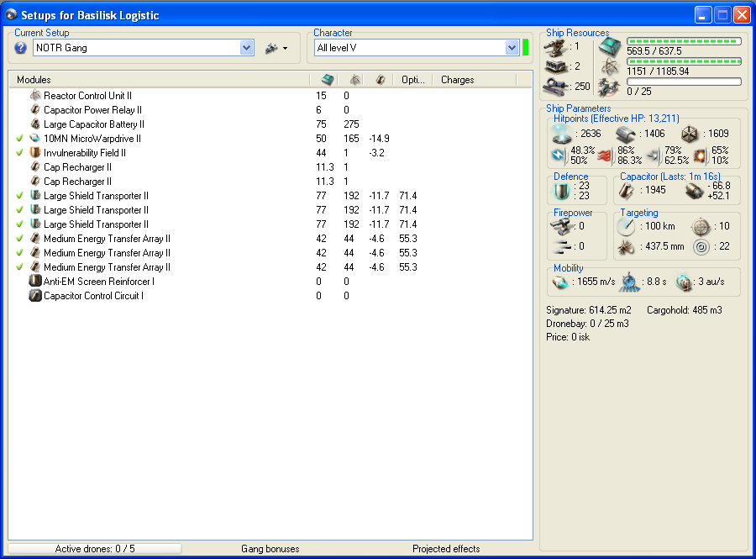
Task: Sort by the capacitor column header icon
Action: [381, 80]
